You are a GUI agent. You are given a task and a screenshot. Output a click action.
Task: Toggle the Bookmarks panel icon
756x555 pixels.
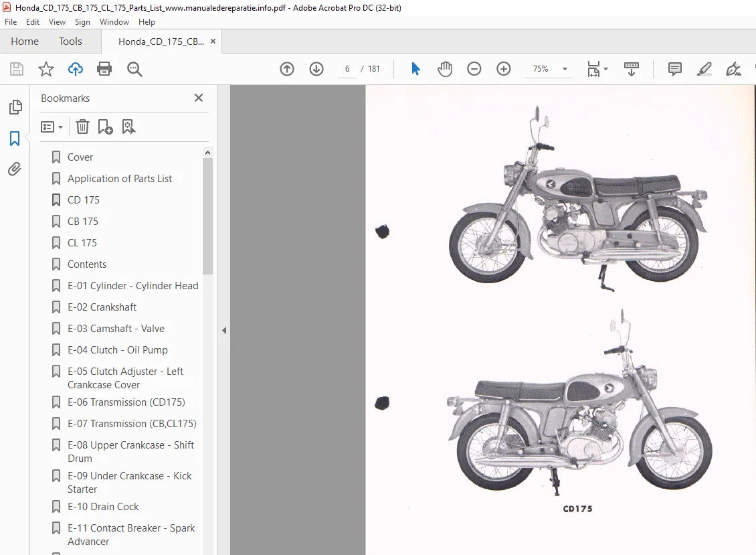pyautogui.click(x=15, y=139)
